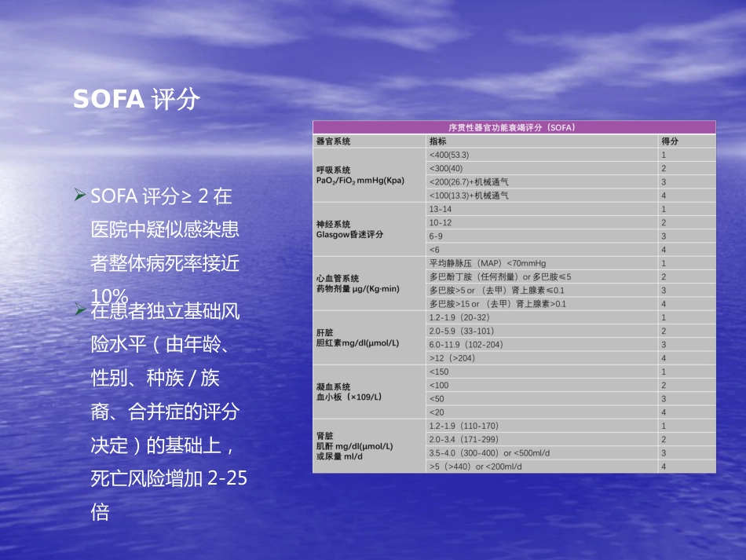Select the '器官系统' column header

coord(369,141)
